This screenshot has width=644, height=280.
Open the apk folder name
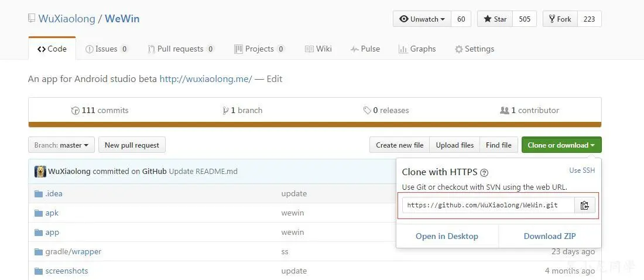(x=52, y=213)
